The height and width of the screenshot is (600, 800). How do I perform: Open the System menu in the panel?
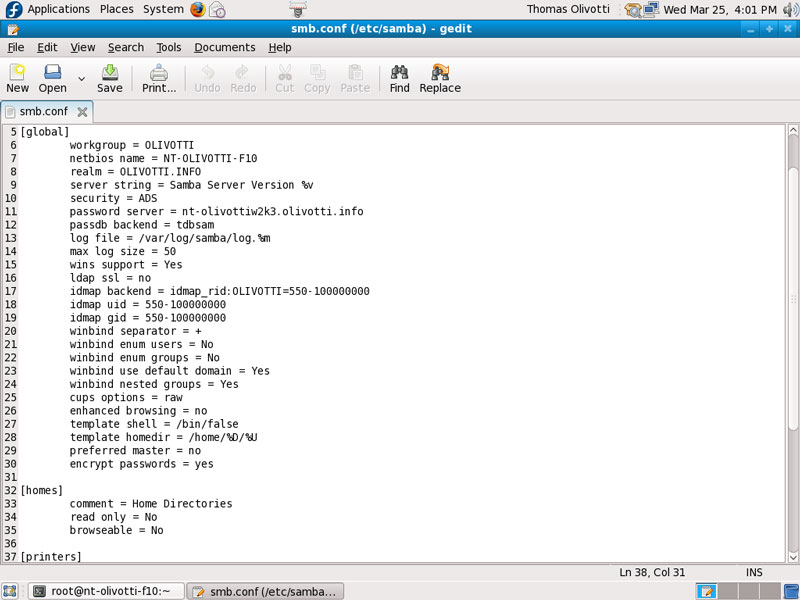[x=163, y=9]
